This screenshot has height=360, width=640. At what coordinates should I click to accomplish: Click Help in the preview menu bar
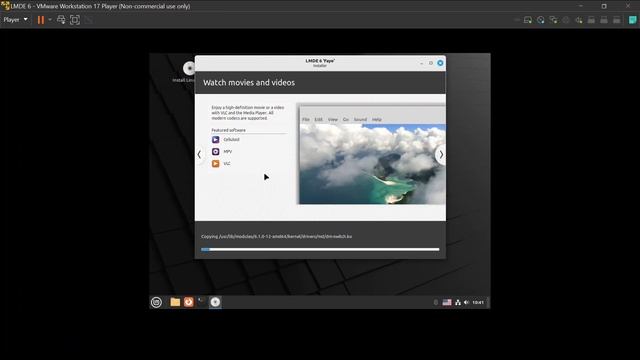coord(377,120)
